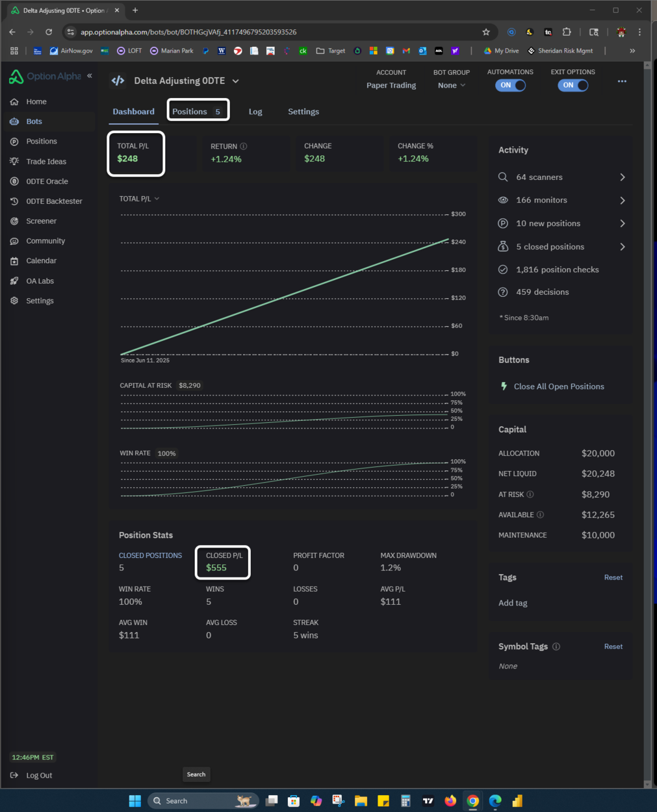Open the Delta Adjusting 0DTE bot name dropdown
The width and height of the screenshot is (657, 812).
coord(235,81)
